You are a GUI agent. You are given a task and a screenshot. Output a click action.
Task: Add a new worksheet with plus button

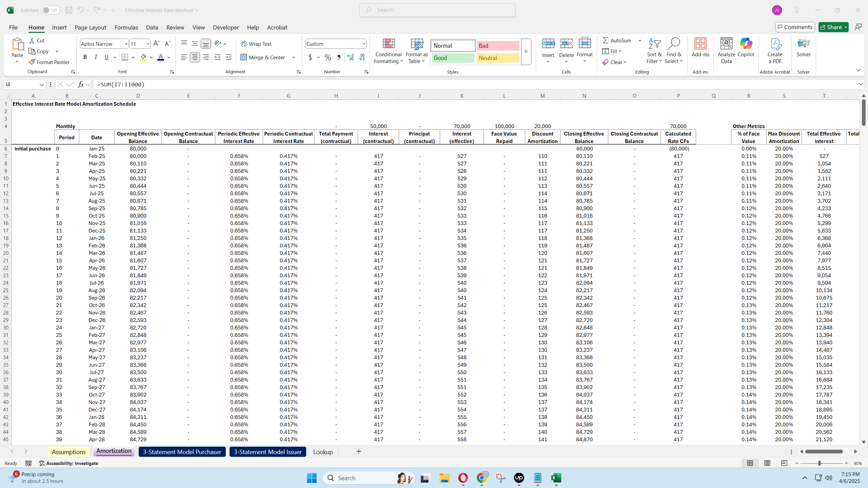358,451
